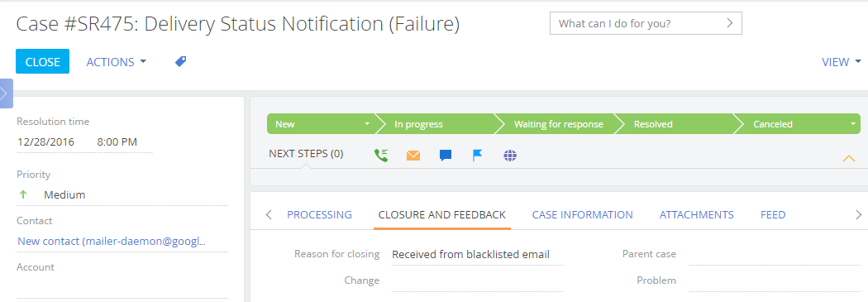This screenshot has width=868, height=302.
Task: Open the Actions dropdown menu
Action: [x=117, y=62]
